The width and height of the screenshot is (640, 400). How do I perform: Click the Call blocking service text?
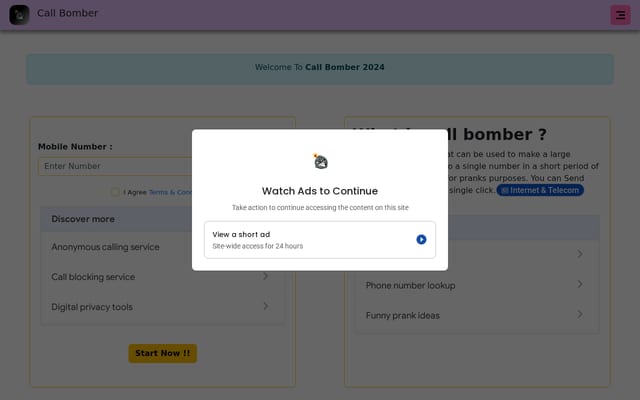tap(93, 277)
